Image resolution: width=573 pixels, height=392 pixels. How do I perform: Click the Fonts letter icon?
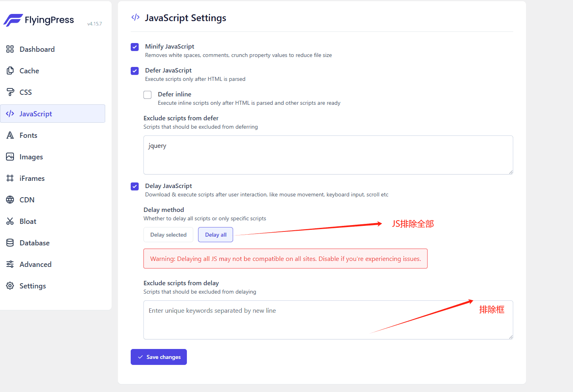click(x=10, y=135)
